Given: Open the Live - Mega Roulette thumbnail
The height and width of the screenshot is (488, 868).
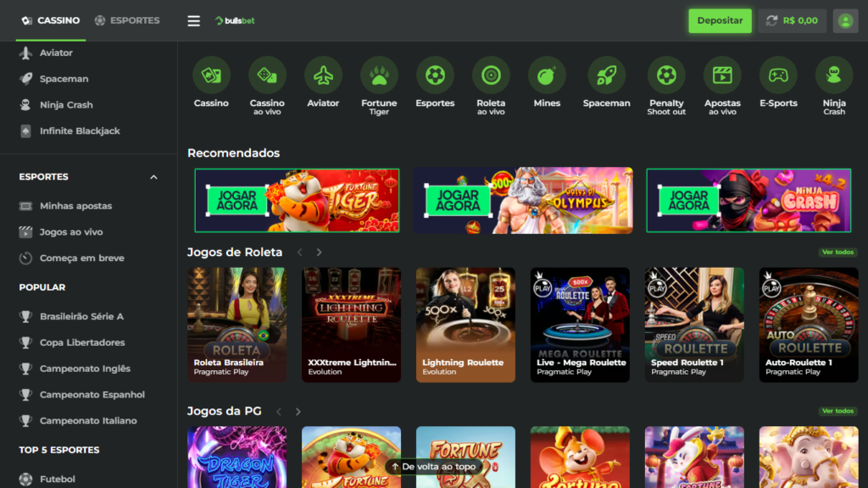Looking at the screenshot, I should (580, 324).
